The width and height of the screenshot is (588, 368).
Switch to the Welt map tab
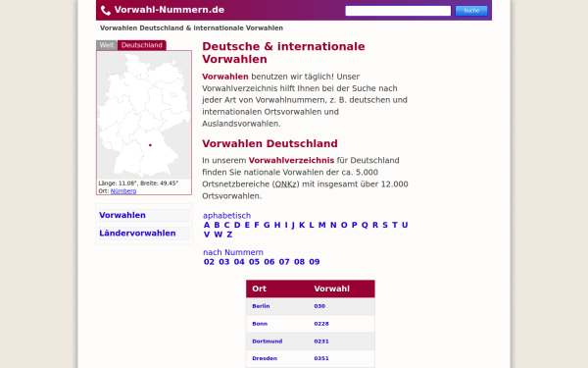click(x=107, y=45)
